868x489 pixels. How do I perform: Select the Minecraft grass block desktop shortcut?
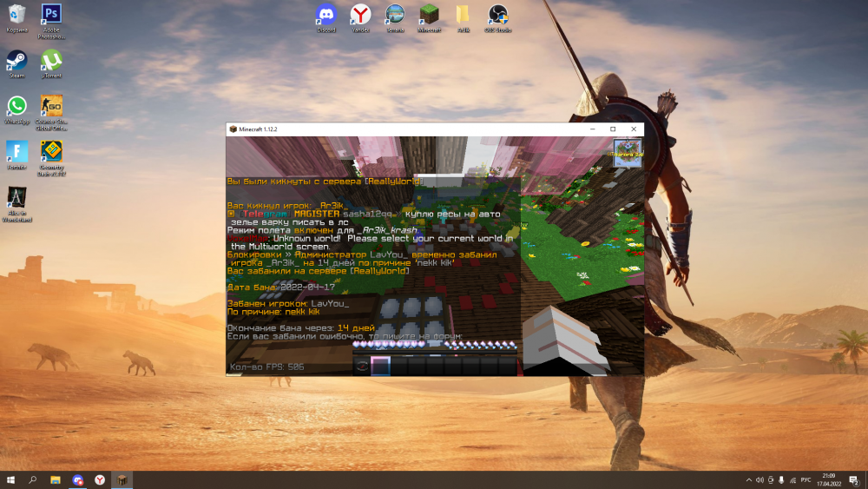tap(429, 18)
